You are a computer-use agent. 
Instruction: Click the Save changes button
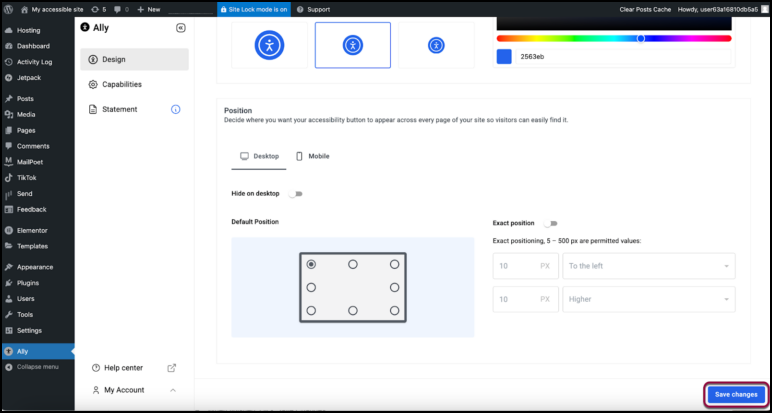736,395
